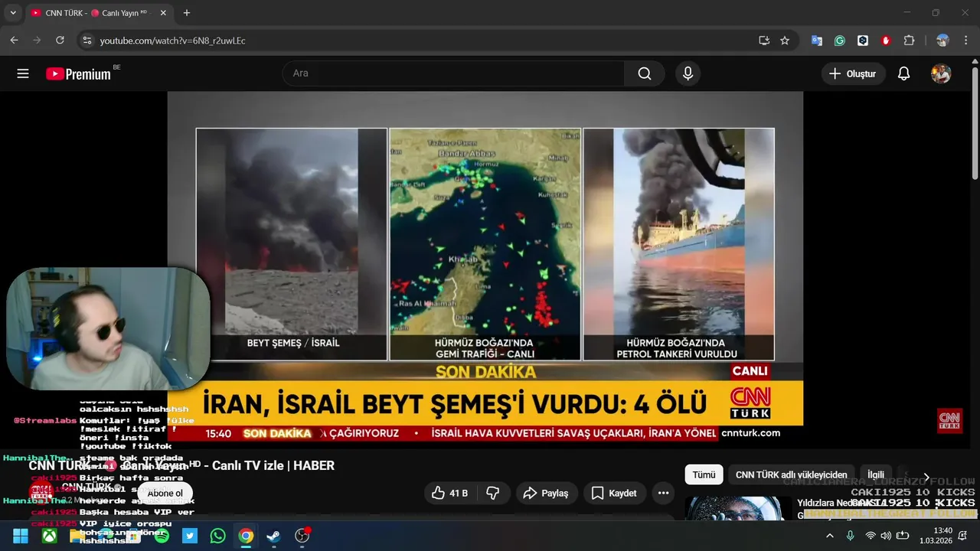Open Google Translate extension
Screen dimensions: 980x551
[817, 41]
